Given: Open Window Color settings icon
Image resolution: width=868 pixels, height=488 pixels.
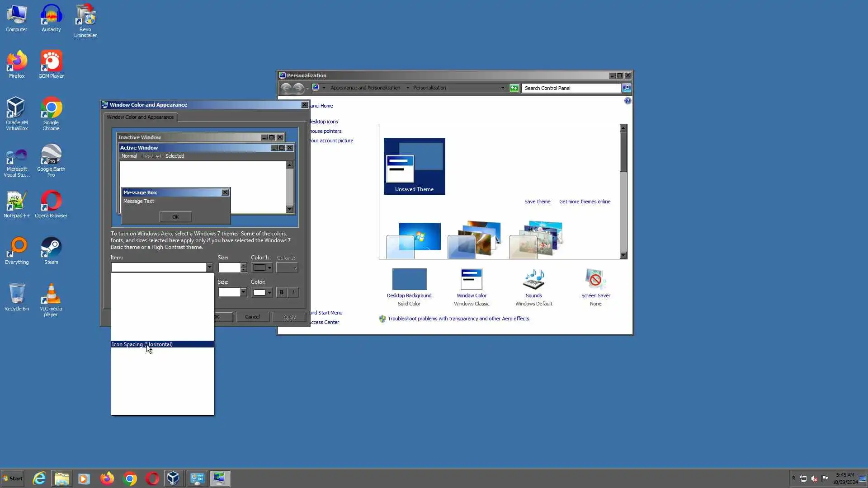Looking at the screenshot, I should [x=471, y=280].
